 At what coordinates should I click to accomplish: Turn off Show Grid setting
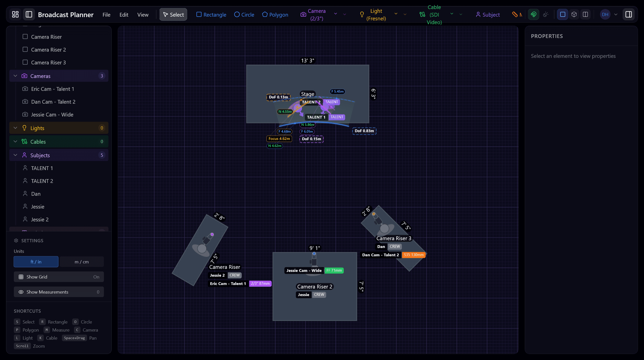tap(59, 277)
